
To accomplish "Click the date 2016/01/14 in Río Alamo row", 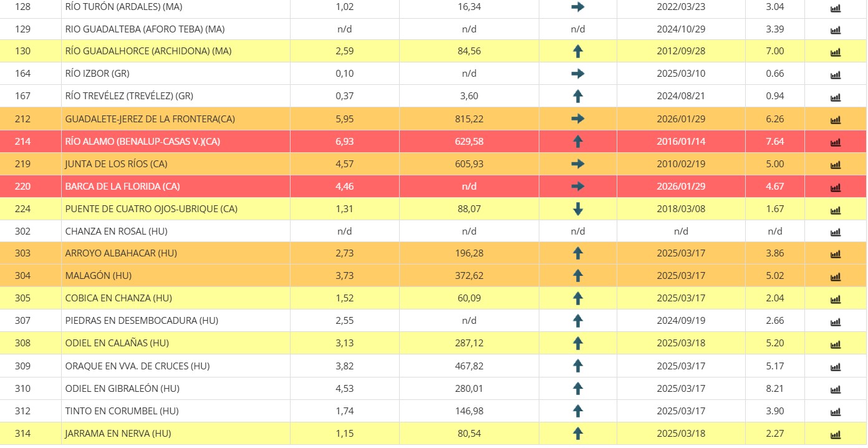I will (x=681, y=142).
